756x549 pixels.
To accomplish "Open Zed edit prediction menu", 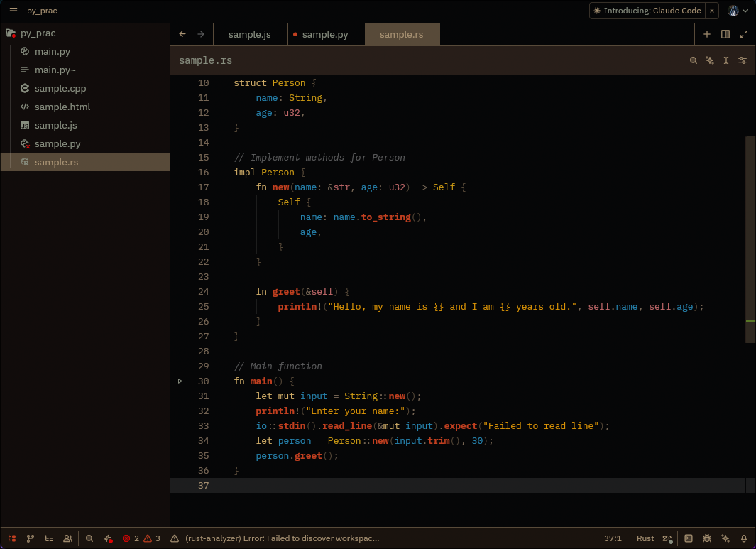I will (667, 538).
